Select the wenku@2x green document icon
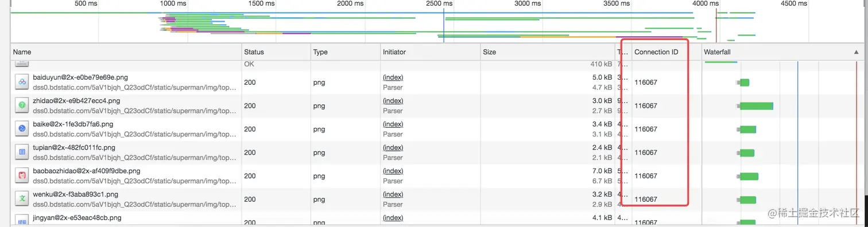This screenshot has height=227, width=868. pos(22,199)
